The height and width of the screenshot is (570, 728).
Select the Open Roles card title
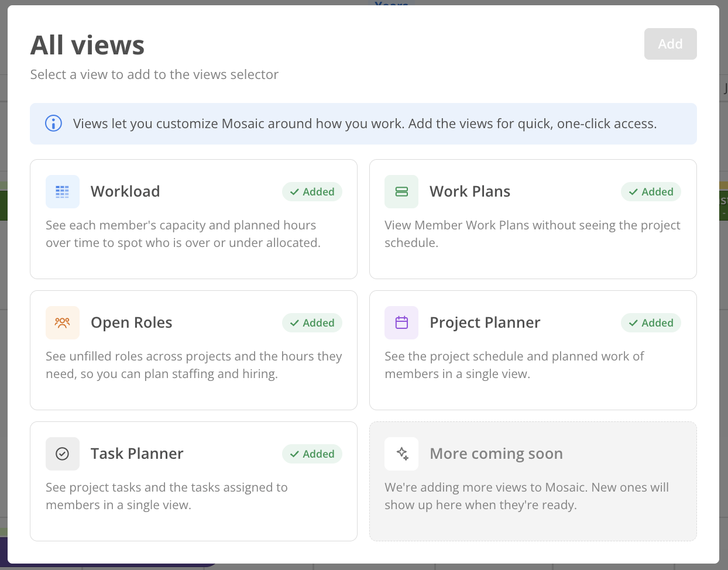[x=132, y=322]
